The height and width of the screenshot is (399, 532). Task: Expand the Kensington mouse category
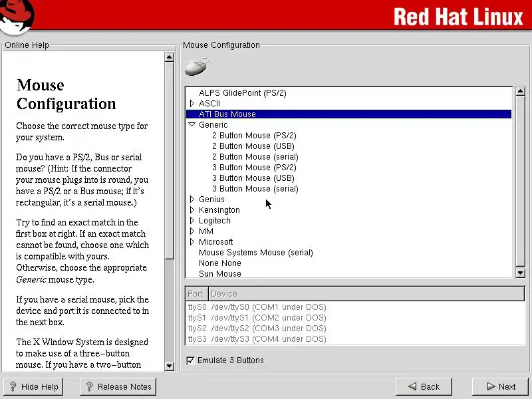[192, 209]
